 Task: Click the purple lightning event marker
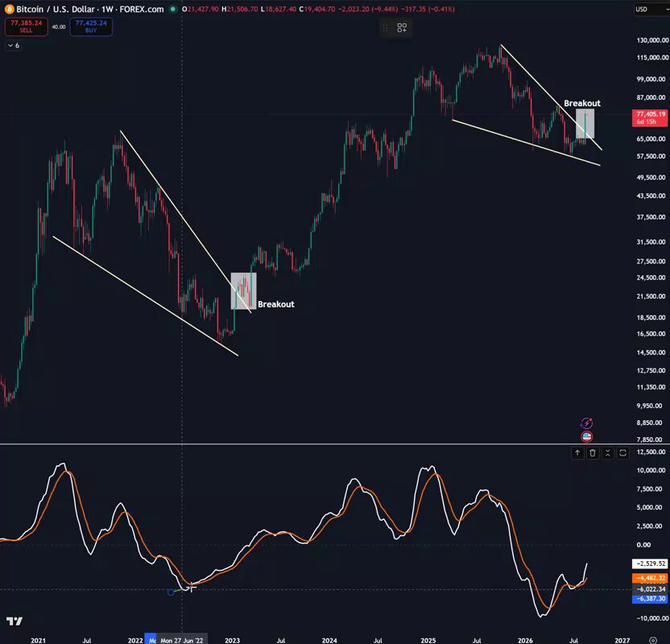(587, 423)
